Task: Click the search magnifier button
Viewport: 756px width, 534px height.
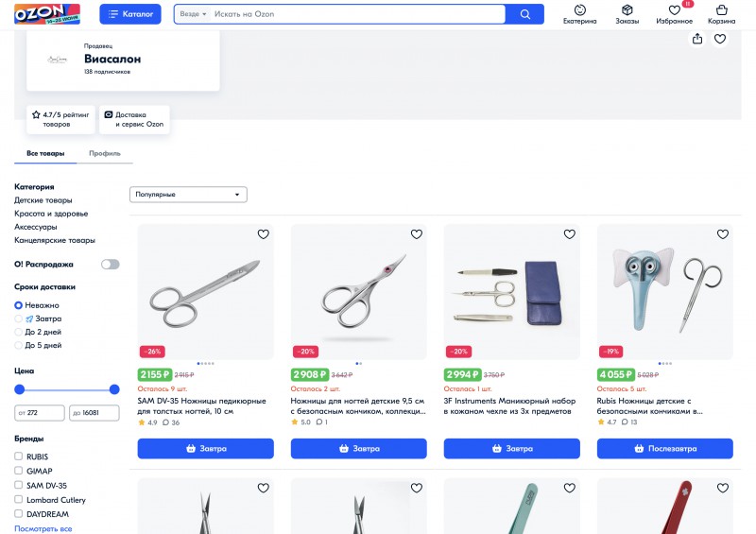Action: click(x=525, y=14)
